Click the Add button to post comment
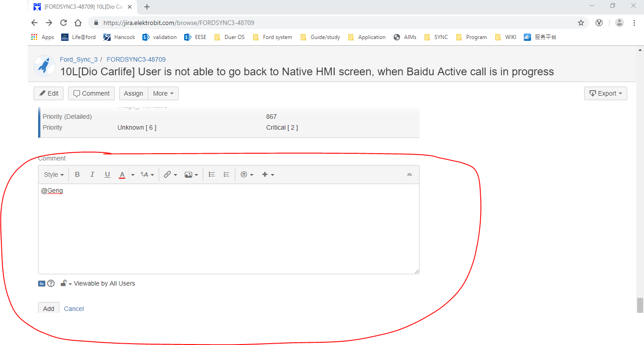Viewport: 644px width, 345px height. tap(49, 308)
